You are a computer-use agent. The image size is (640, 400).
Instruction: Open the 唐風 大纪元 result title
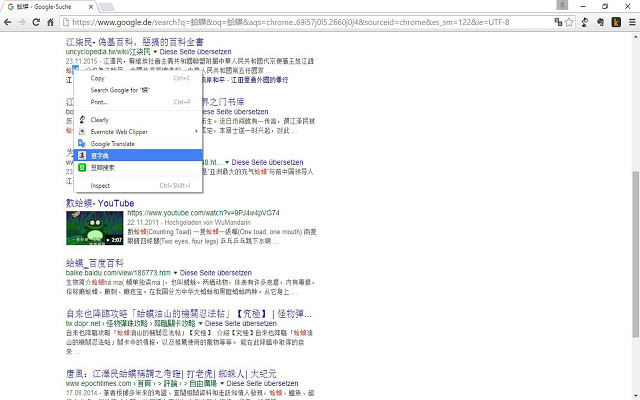171,373
